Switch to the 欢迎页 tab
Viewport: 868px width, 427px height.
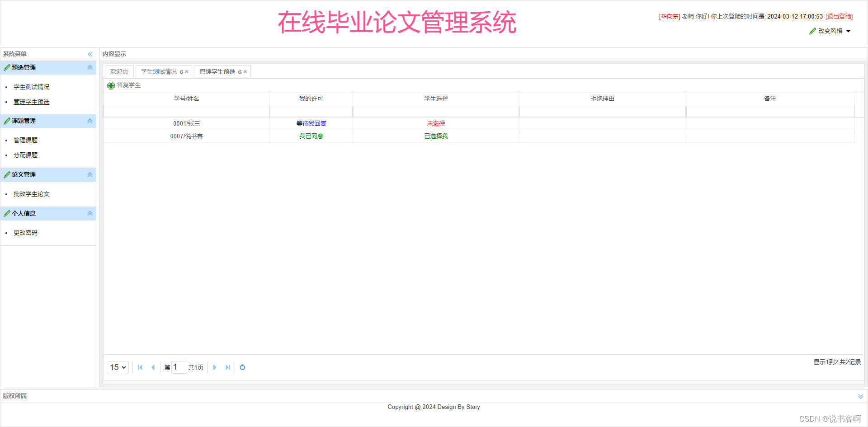click(119, 71)
